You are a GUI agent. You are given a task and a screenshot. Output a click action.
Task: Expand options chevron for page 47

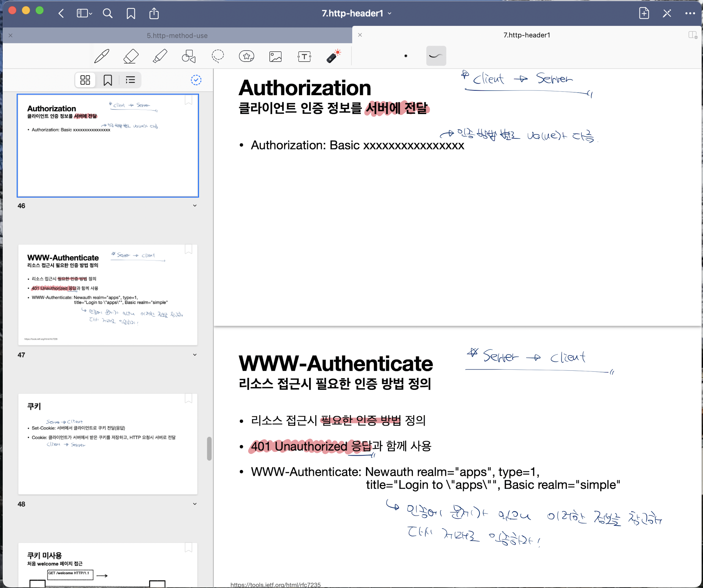[x=195, y=355]
